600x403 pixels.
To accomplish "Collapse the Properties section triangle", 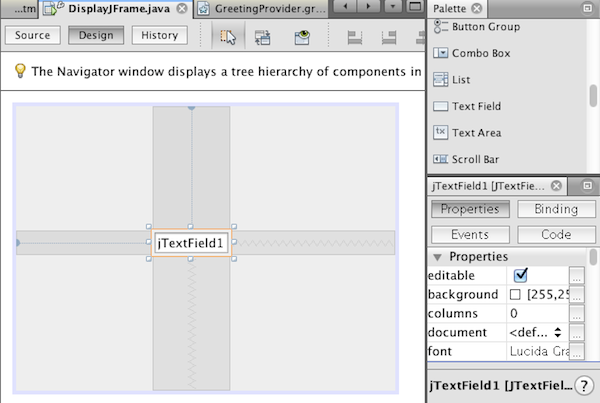I will (437, 257).
